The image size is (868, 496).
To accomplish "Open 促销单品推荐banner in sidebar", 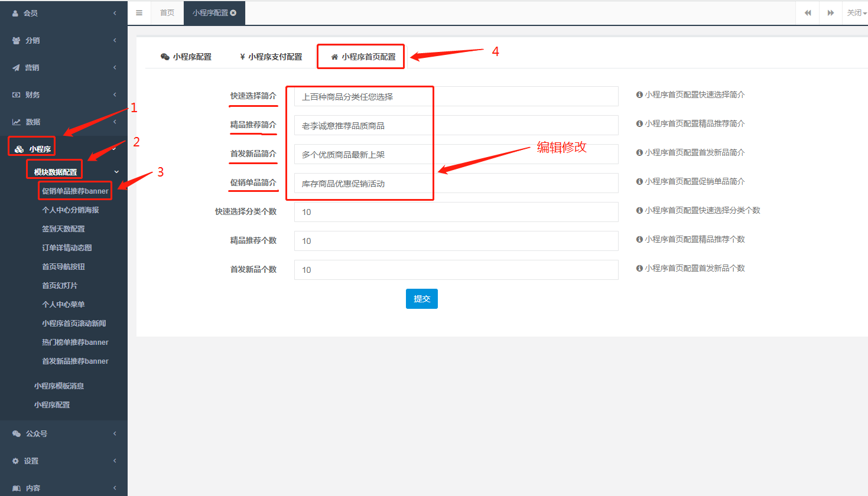I will [75, 191].
